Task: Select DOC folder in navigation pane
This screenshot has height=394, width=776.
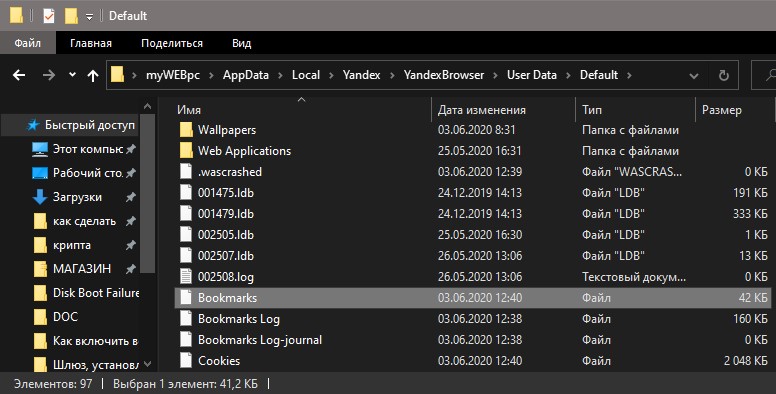Action: click(65, 317)
